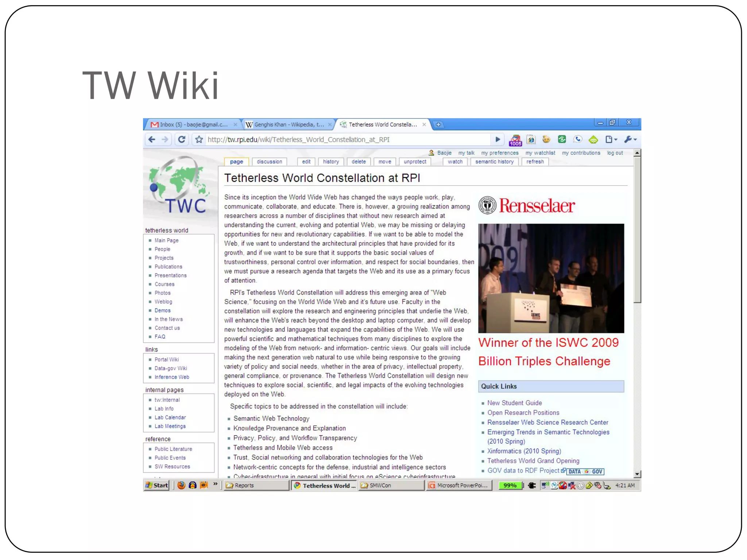Click the green sync extension icon
The width and height of the screenshot is (747, 560).
562,139
